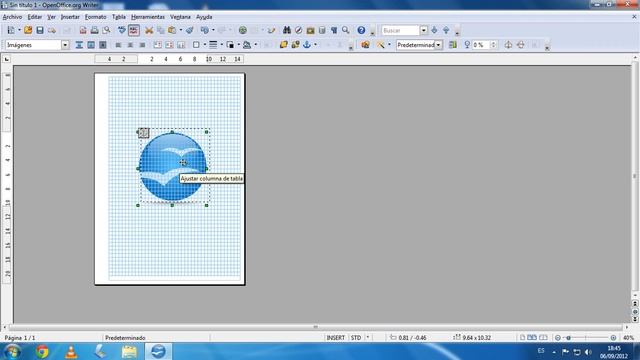Click the transparency spinner arrows
640x360 pixels.
click(x=493, y=45)
